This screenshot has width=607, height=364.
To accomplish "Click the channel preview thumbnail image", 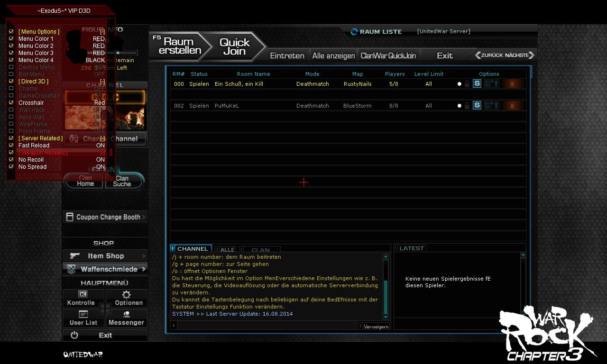I will pos(105,118).
